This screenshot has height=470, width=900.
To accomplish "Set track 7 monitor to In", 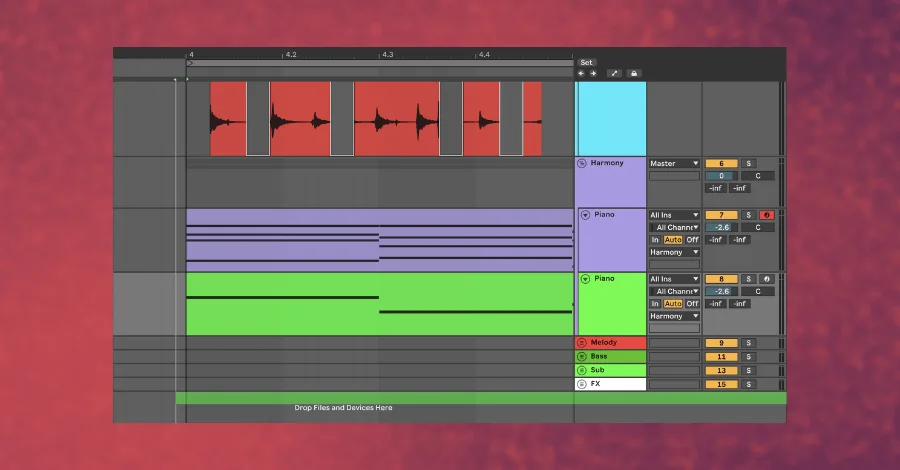I will pos(655,240).
